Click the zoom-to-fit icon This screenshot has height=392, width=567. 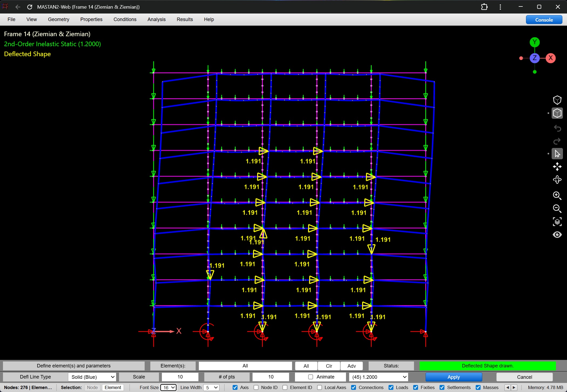tap(557, 221)
